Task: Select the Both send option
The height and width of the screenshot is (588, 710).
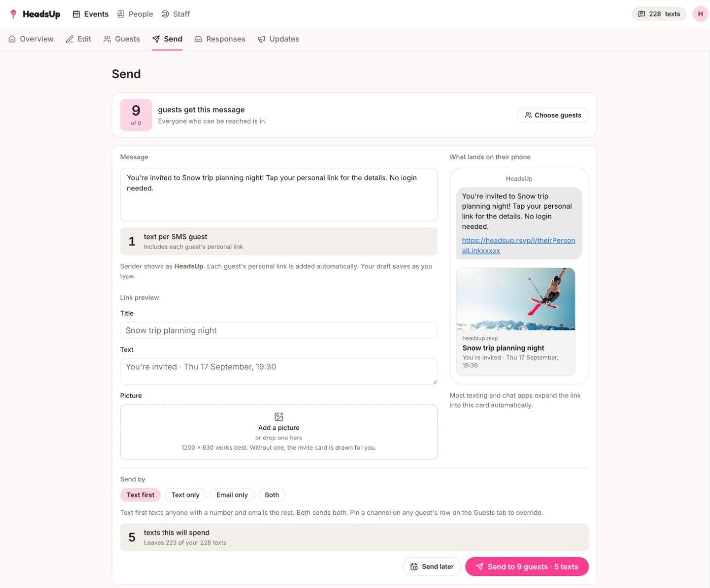Action: pyautogui.click(x=272, y=495)
